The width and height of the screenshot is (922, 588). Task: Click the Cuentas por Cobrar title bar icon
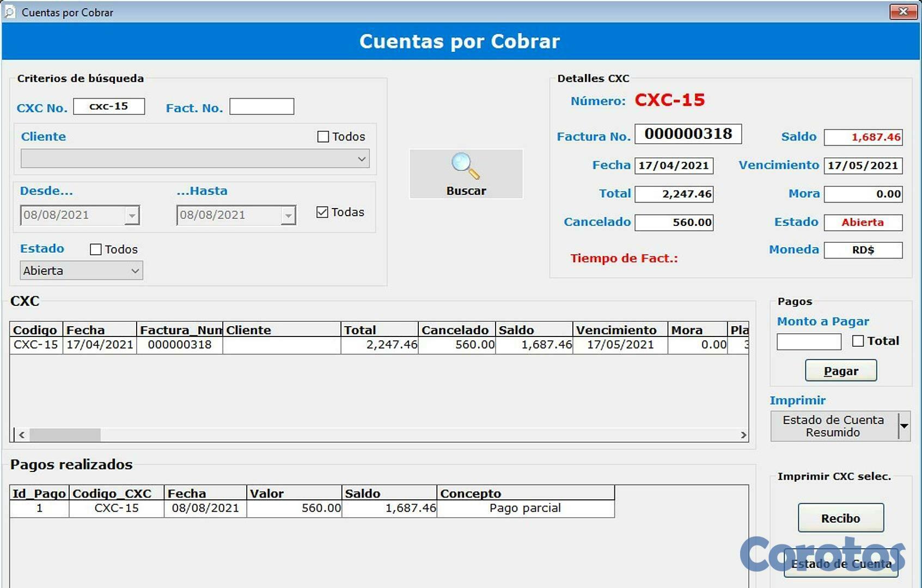(9, 12)
